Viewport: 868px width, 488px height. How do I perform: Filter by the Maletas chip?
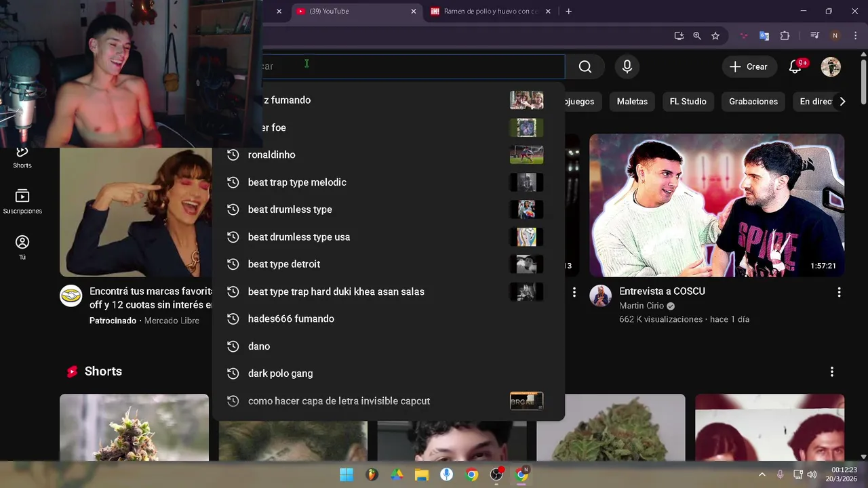tap(632, 101)
